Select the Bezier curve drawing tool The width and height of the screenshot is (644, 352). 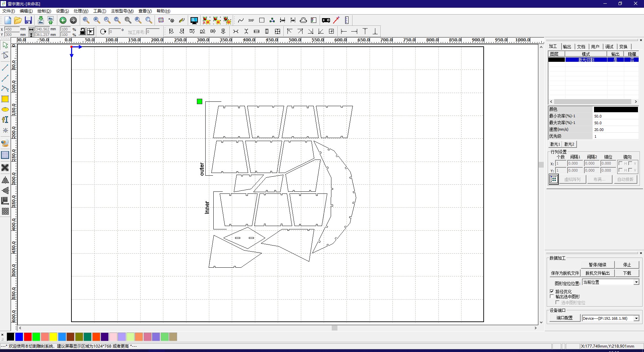(x=5, y=89)
